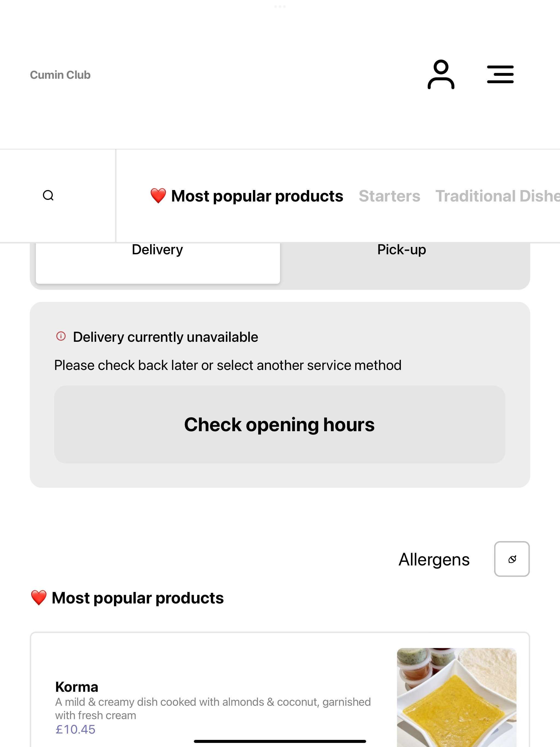Click the Cumin Club restaurant name
The height and width of the screenshot is (747, 560).
(x=60, y=75)
